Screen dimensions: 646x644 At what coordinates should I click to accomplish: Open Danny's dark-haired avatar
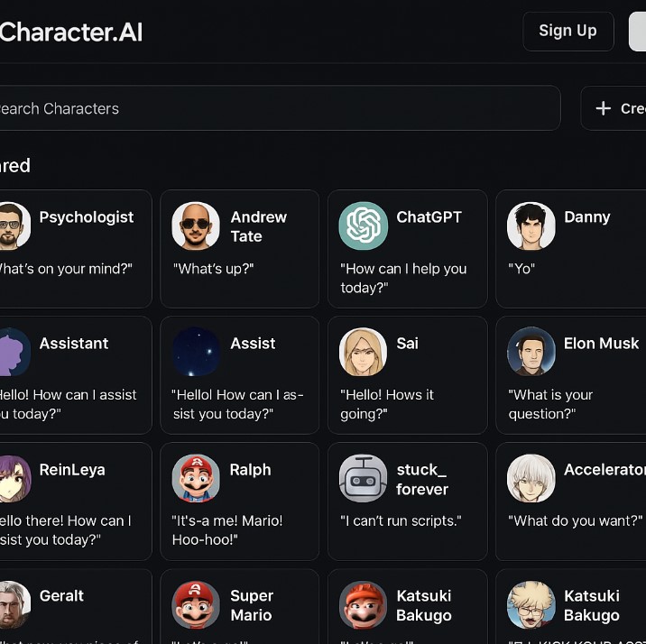531,225
